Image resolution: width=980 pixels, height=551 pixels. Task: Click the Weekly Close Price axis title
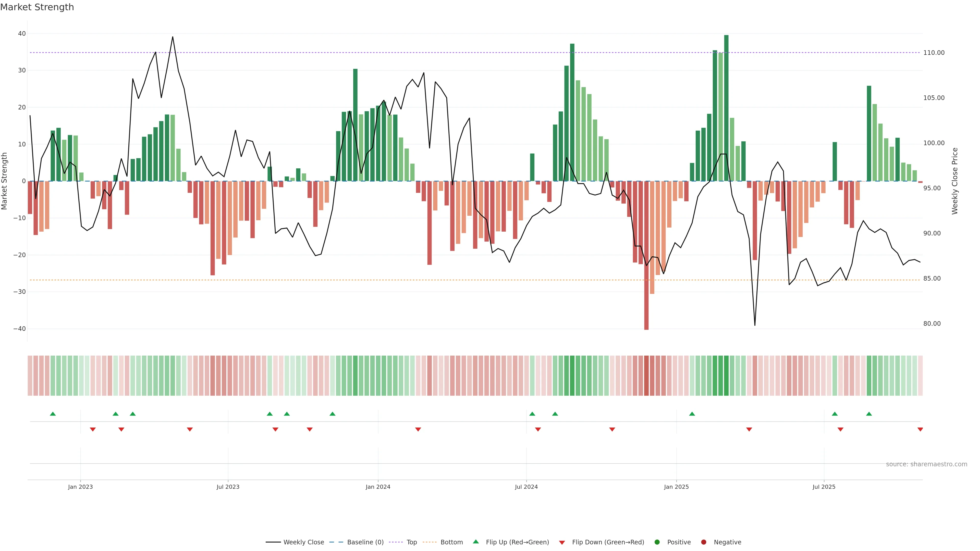coord(954,181)
